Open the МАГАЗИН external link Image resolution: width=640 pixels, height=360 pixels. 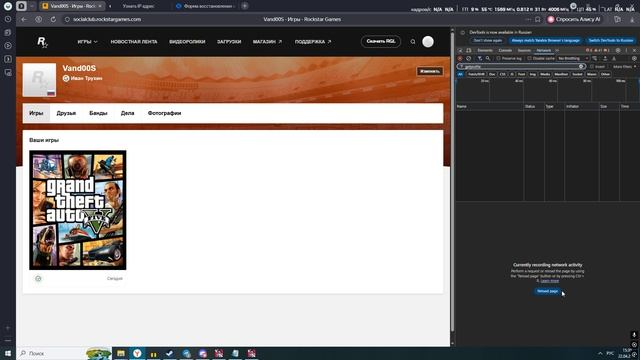pyautogui.click(x=267, y=42)
